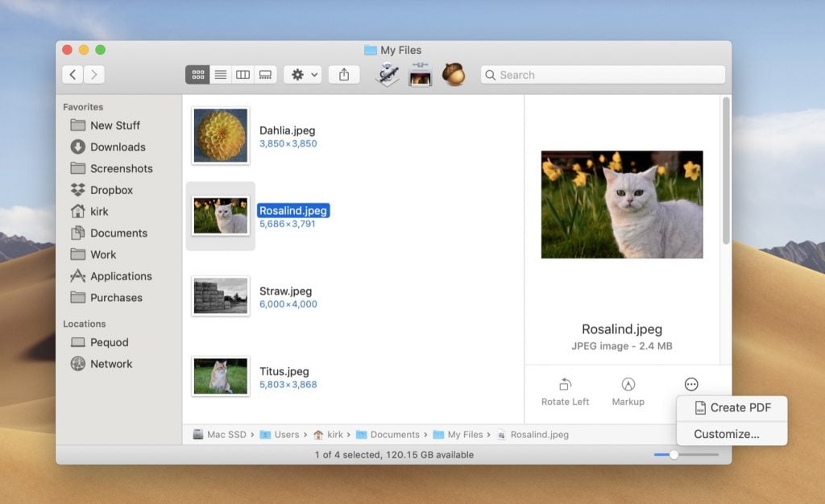Open the more quick actions ellipsis menu
This screenshot has width=825, height=504.
click(x=690, y=385)
